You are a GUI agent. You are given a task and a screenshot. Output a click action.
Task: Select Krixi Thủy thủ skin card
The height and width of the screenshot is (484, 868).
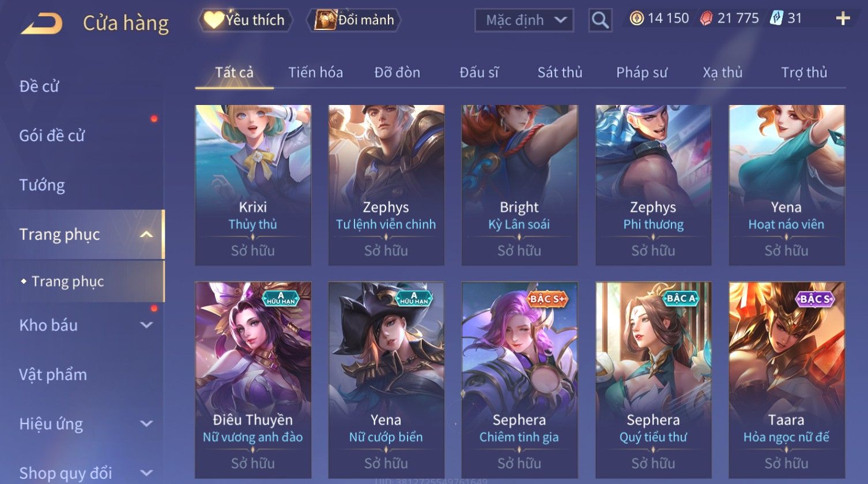click(x=253, y=185)
